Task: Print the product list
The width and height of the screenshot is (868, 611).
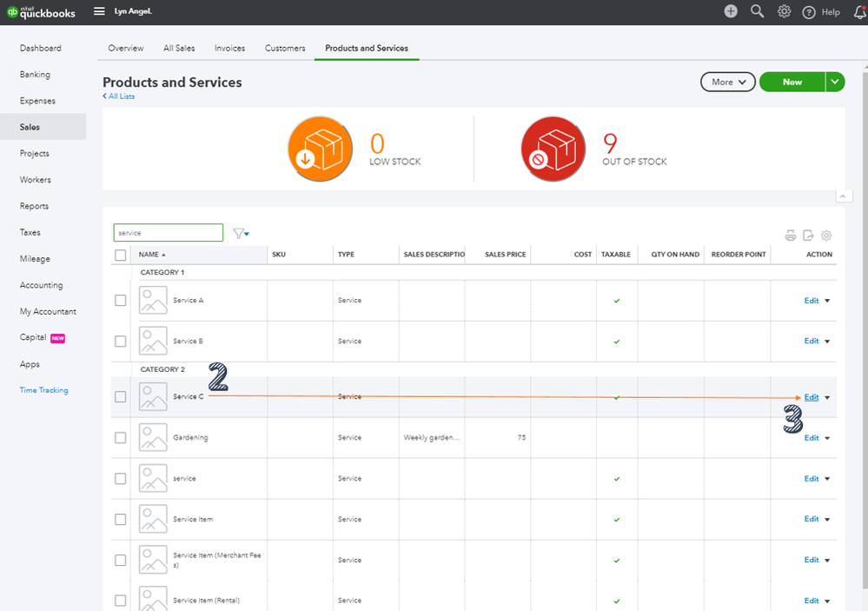Action: tap(791, 236)
